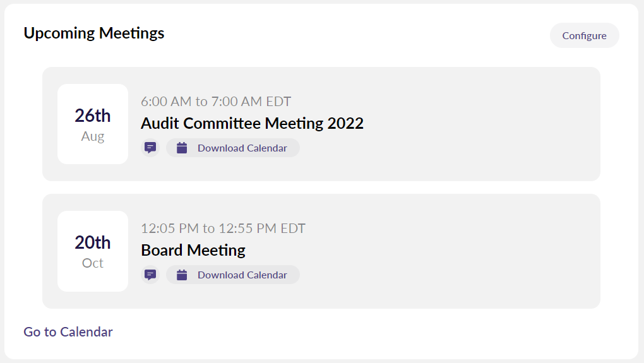Open the Board Meeting title
Image resolution: width=644 pixels, height=363 pixels.
click(193, 250)
